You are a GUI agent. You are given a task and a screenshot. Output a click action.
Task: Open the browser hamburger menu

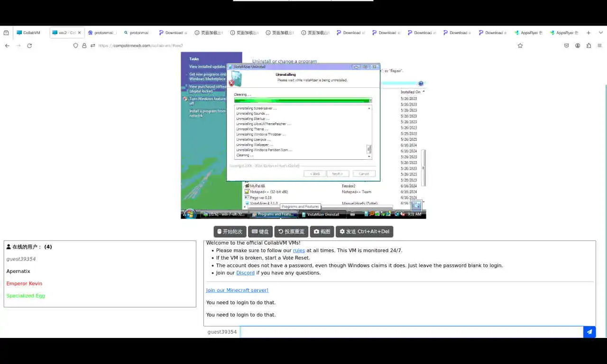600,45
